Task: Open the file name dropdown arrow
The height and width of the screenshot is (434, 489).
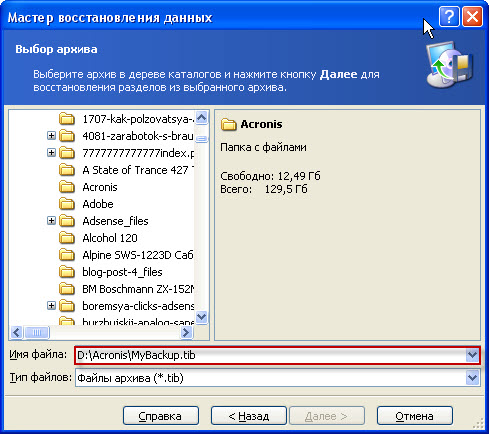Action: point(472,355)
